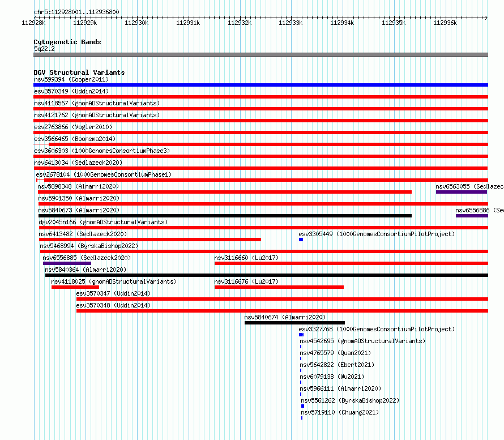Image resolution: width=504 pixels, height=440 pixels.
Task: Select the short red bar of nsv4118025
Action: 75,287
